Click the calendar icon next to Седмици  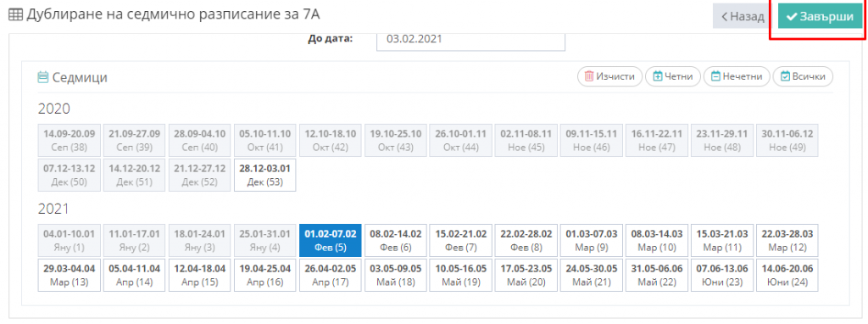point(42,77)
